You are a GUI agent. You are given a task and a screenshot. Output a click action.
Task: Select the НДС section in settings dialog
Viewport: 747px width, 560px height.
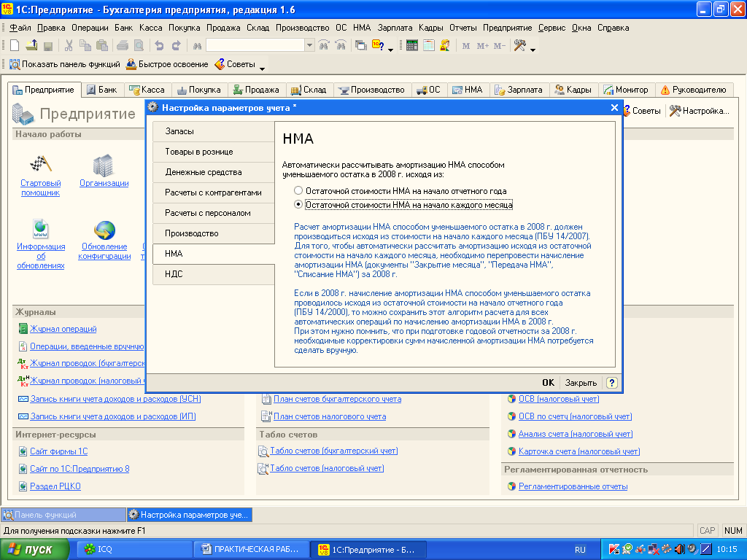pos(214,274)
